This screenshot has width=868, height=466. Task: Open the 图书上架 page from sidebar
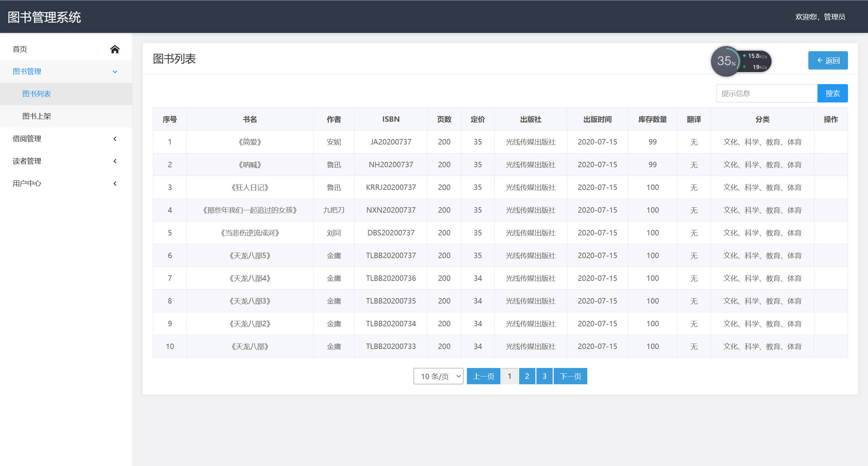click(37, 116)
